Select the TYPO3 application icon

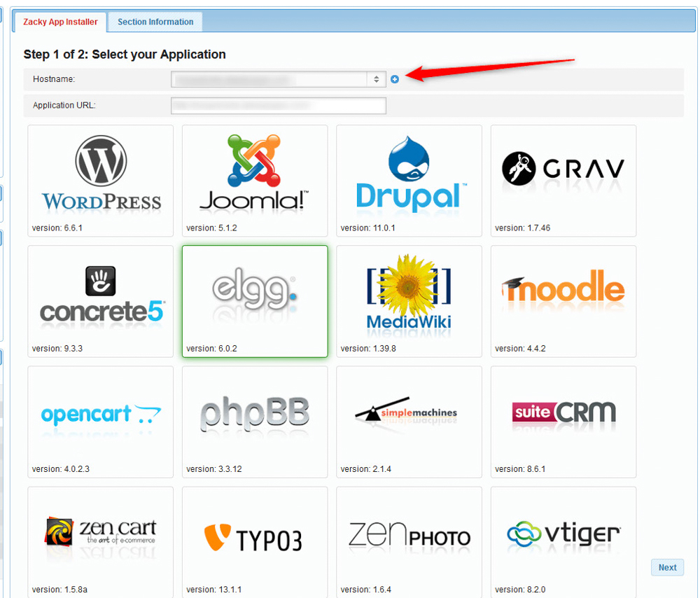point(254,541)
